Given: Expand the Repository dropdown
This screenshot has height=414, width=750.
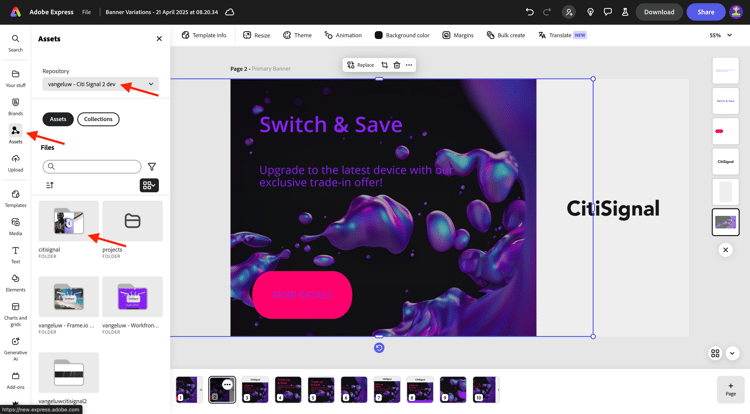Looking at the screenshot, I should [100, 84].
